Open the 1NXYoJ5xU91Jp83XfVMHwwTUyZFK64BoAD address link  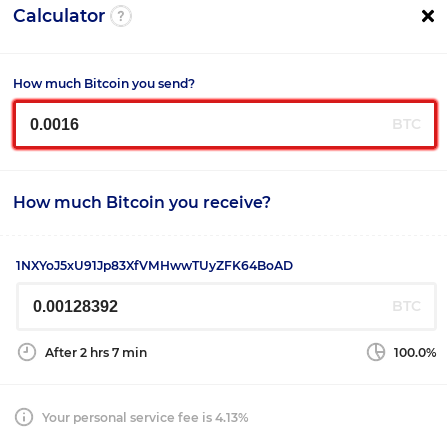[154, 266]
